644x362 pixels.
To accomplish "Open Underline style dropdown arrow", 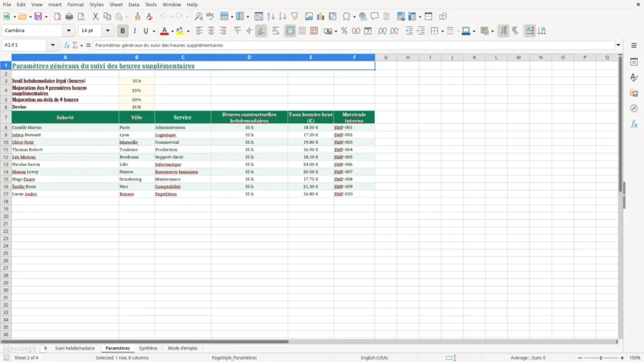I will coord(153,31).
